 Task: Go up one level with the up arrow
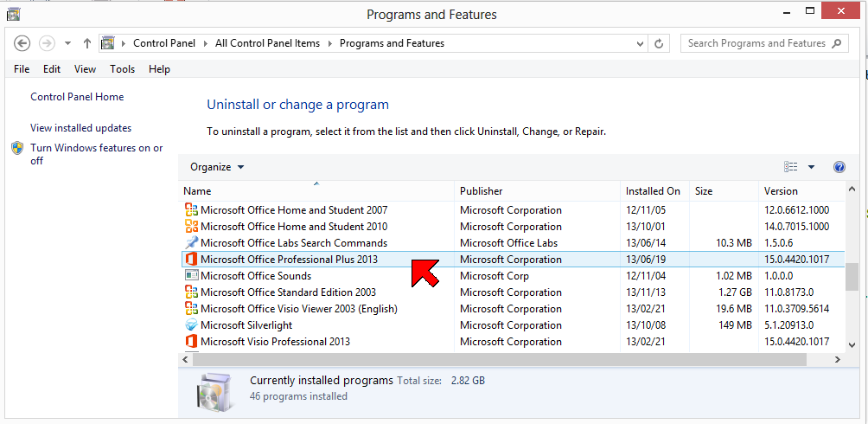(87, 43)
